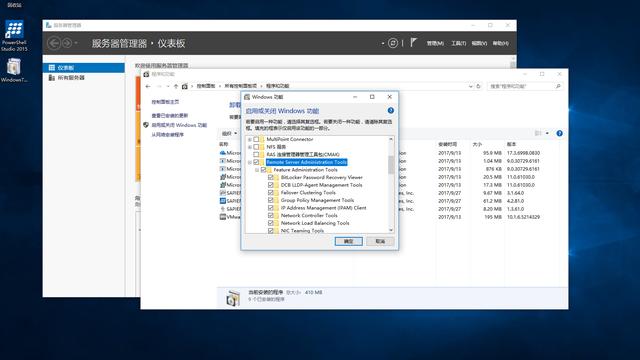The height and width of the screenshot is (360, 640).
Task: Collapse Remote Server Administration Tools node
Action: [x=250, y=162]
